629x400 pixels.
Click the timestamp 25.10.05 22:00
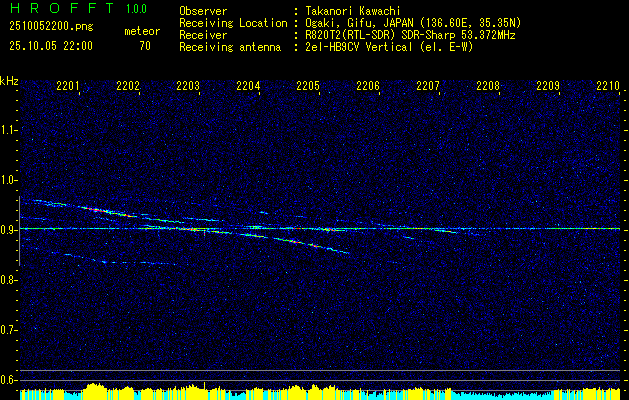pyautogui.click(x=51, y=46)
